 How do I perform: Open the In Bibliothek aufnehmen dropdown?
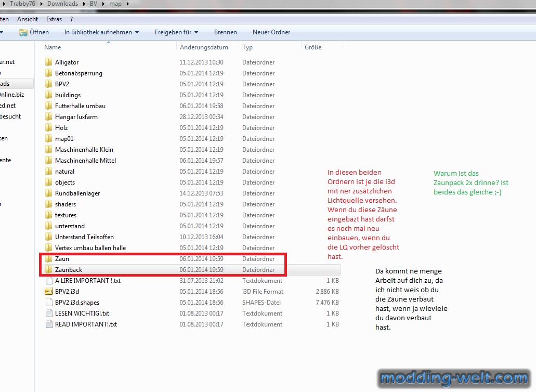pyautogui.click(x=101, y=32)
